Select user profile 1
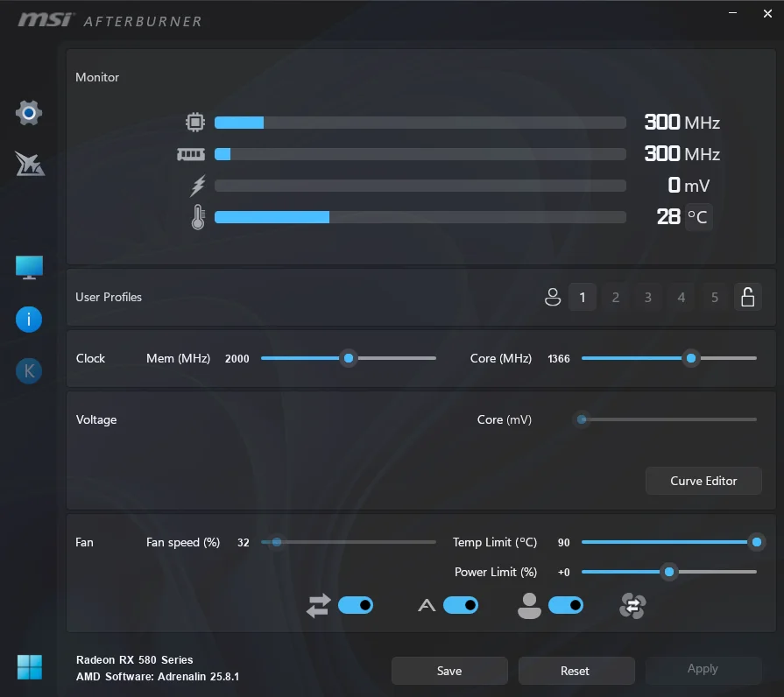This screenshot has width=784, height=697. click(583, 298)
